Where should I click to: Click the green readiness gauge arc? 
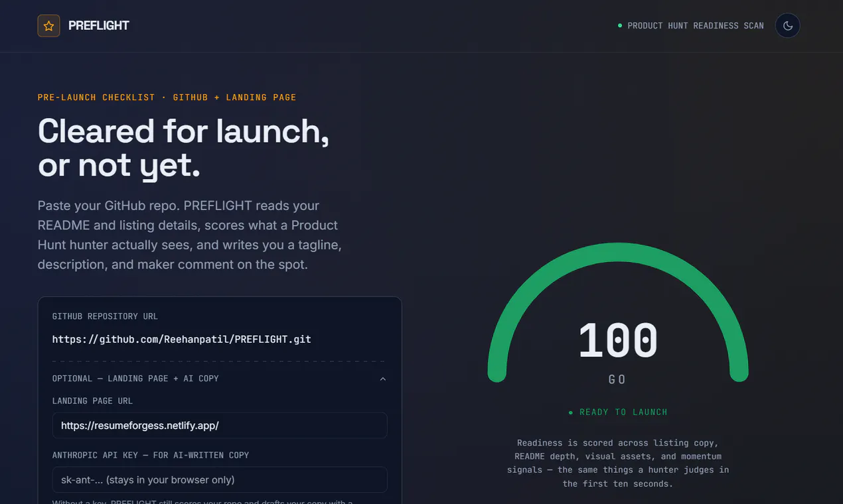618,253
